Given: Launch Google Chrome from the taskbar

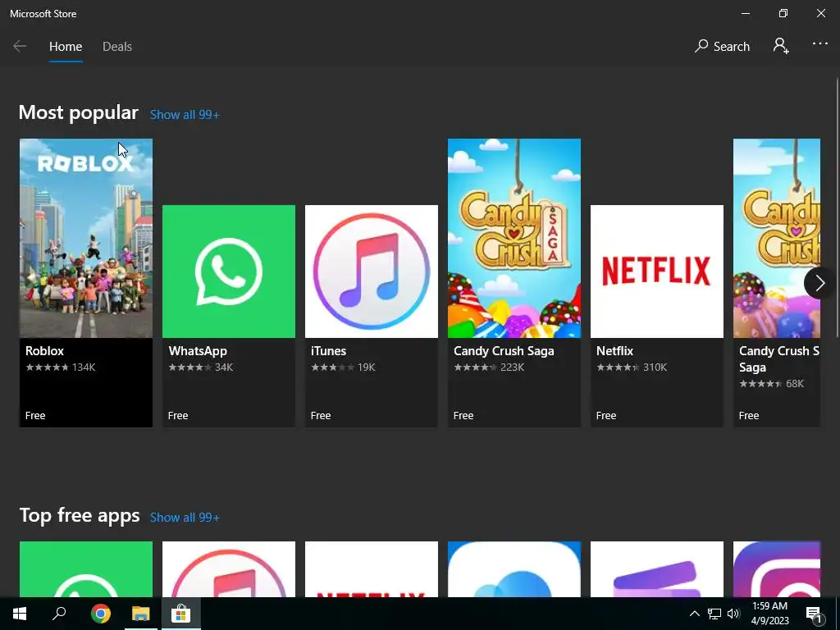Looking at the screenshot, I should point(100,614).
